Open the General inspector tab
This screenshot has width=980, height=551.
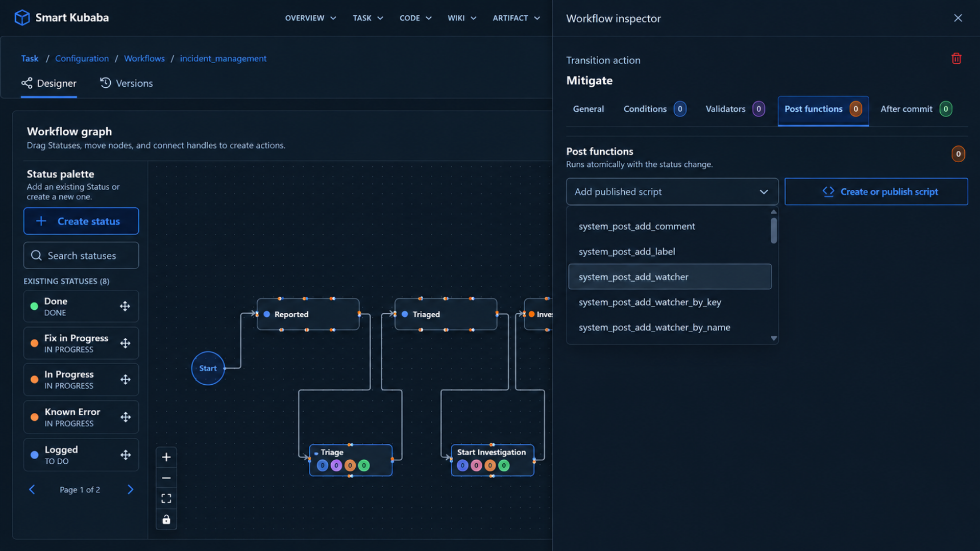tap(588, 109)
